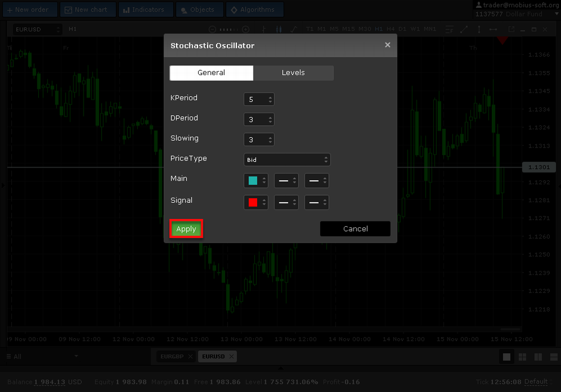Select four-chart grid layout icon
Screen dimensions: 561x392
click(x=522, y=357)
